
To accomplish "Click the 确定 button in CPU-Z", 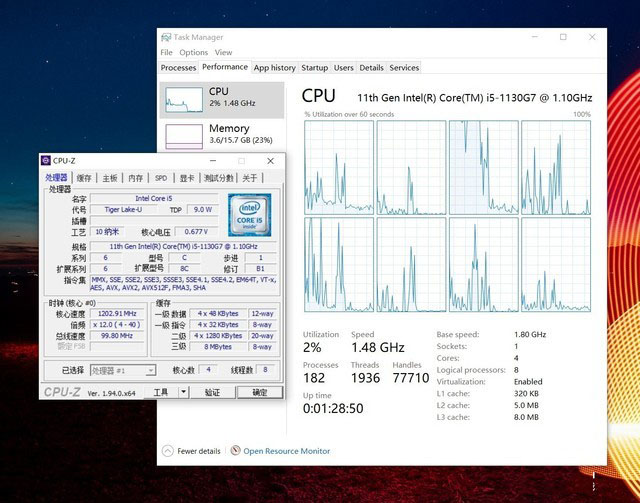I will pyautogui.click(x=260, y=392).
